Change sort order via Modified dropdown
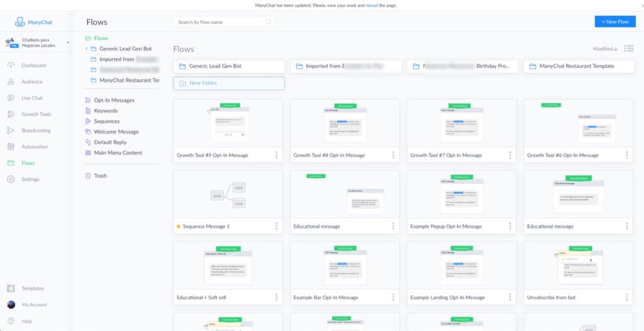This screenshot has height=331, width=644. [605, 49]
